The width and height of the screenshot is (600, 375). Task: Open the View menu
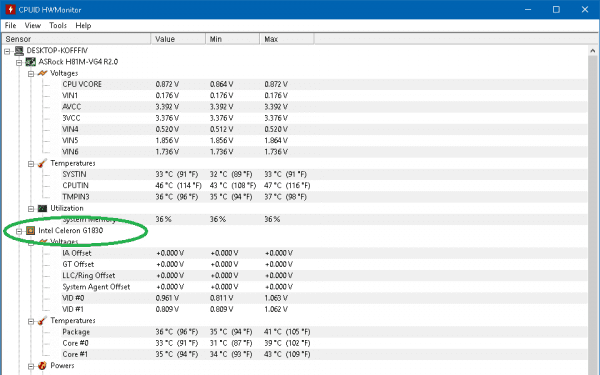[33, 25]
